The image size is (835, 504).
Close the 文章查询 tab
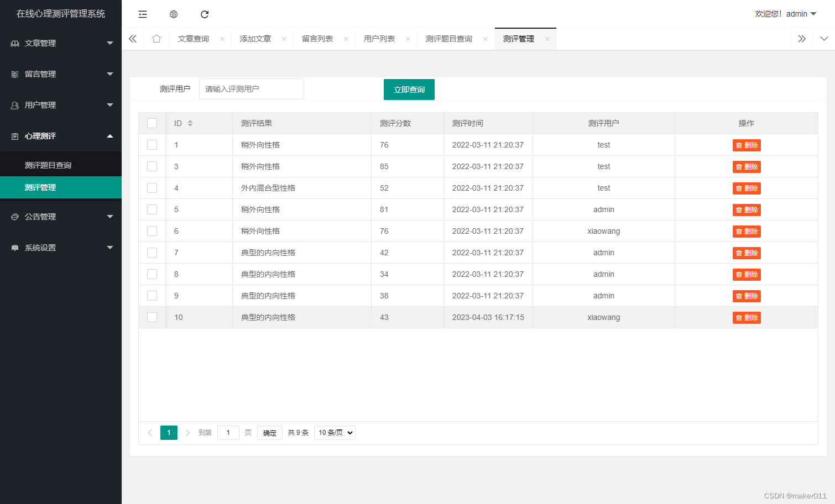point(222,39)
